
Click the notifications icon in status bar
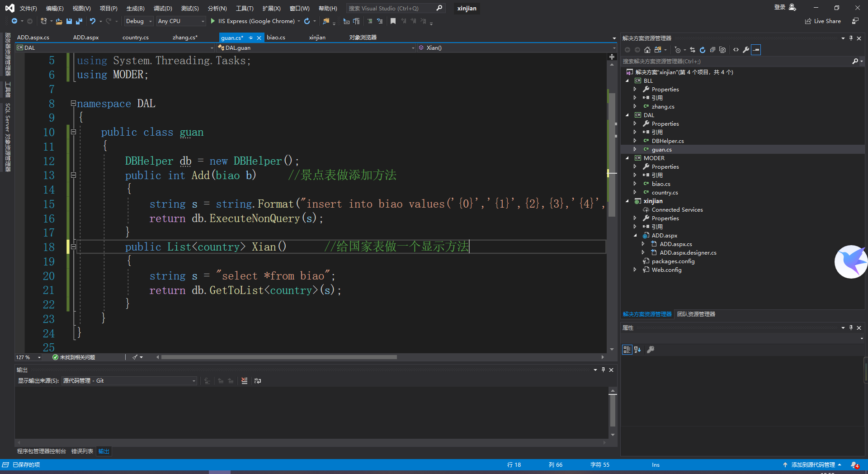[854, 465]
